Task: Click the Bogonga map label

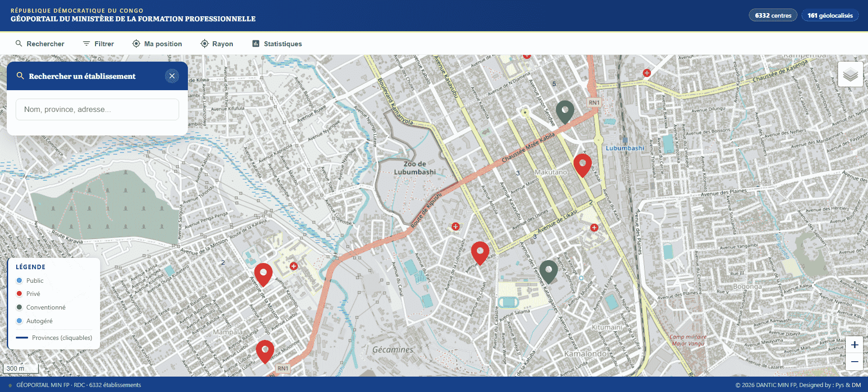Action: pos(747,286)
